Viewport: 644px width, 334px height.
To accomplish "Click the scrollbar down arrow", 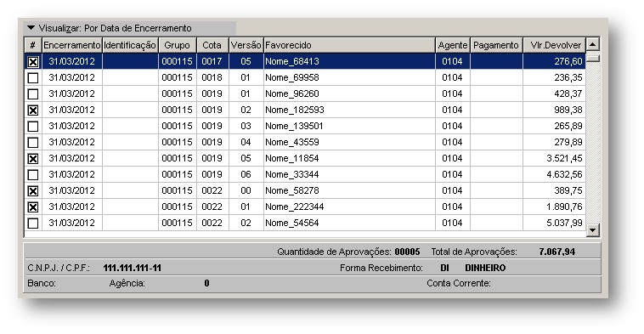I will point(592,229).
